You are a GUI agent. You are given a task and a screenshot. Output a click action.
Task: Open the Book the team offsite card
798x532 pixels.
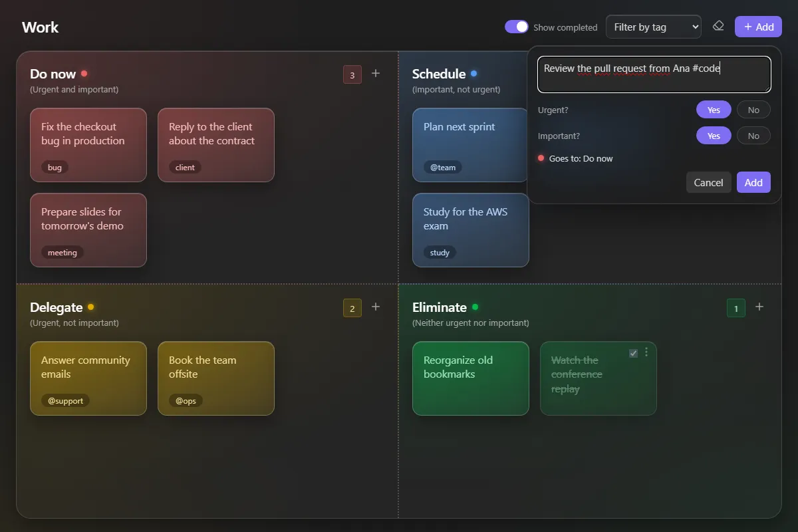pos(216,378)
